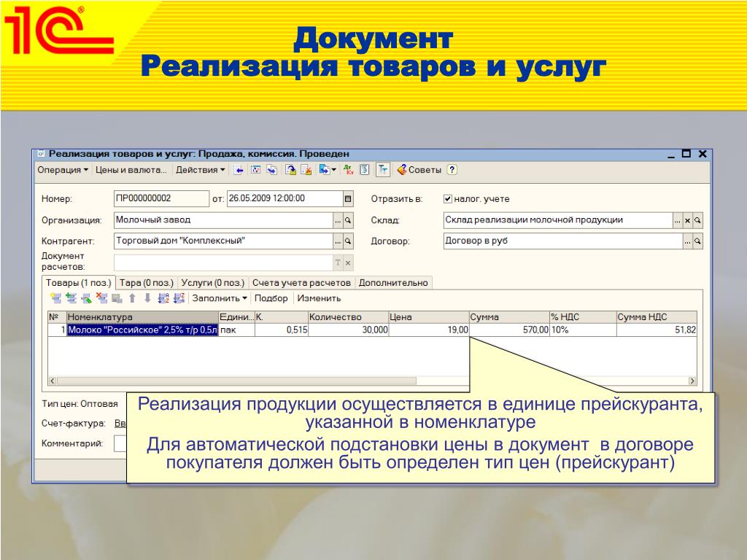The height and width of the screenshot is (560, 747).
Task: Click the sum cell 570,00
Action: (x=509, y=330)
